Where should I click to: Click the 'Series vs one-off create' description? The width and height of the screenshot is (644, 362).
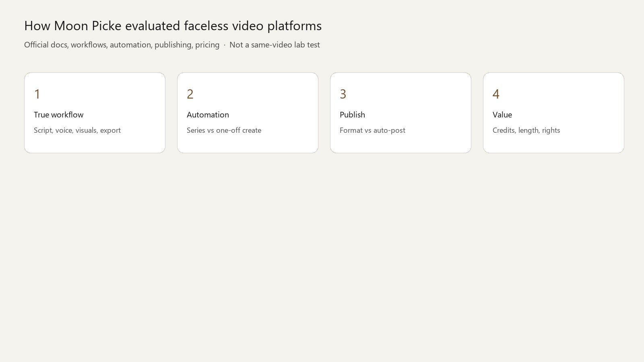224,130
